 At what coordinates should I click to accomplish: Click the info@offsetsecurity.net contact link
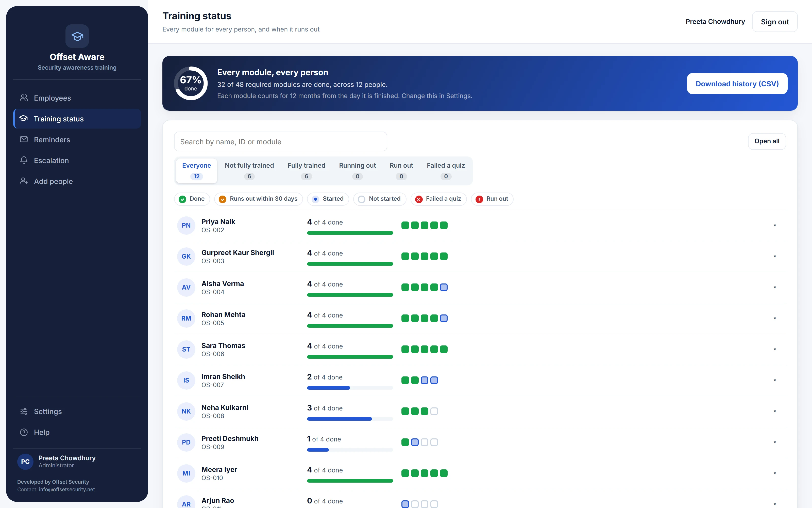(x=67, y=489)
